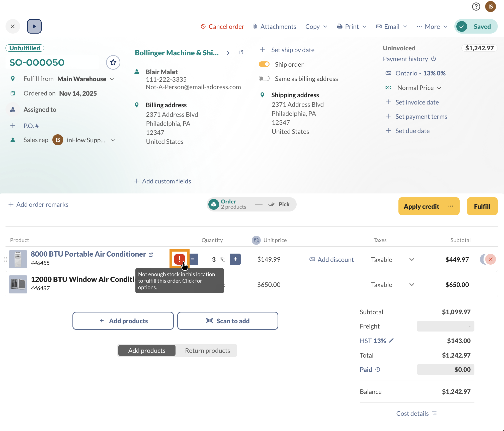Edit the HST 13% pencil icon
Viewport: 504px width, 431px height.
point(391,341)
